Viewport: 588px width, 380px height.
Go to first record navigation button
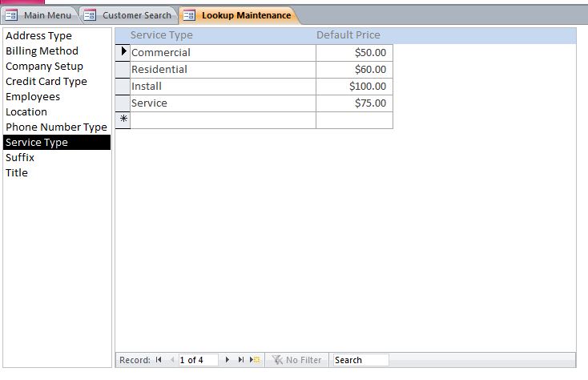[x=159, y=360]
